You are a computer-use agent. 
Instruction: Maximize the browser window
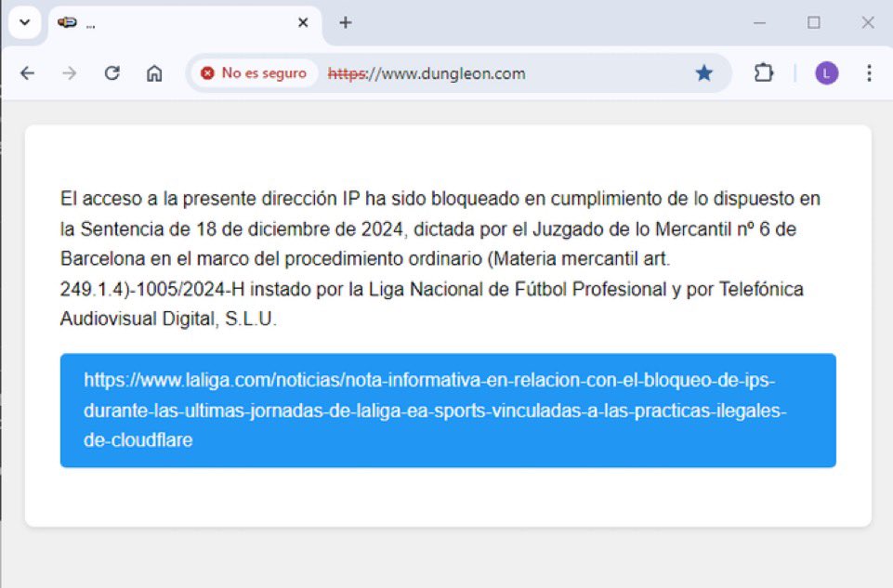pos(814,23)
